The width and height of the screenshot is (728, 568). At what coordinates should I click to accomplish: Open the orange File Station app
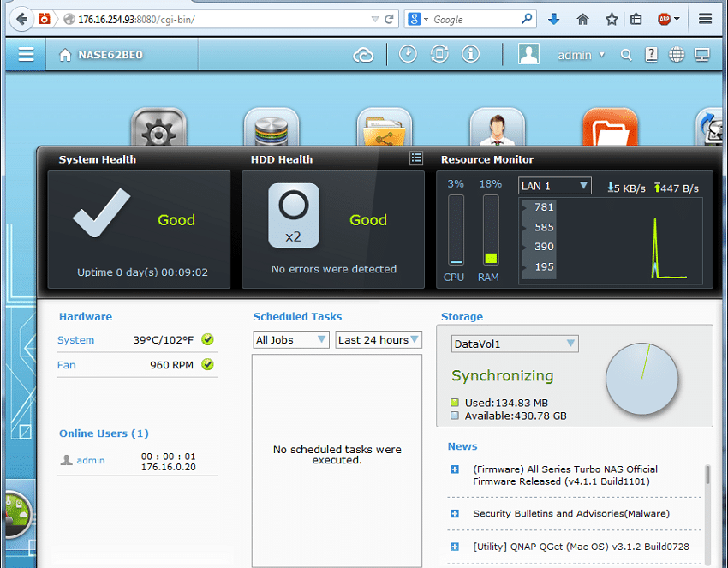[610, 128]
